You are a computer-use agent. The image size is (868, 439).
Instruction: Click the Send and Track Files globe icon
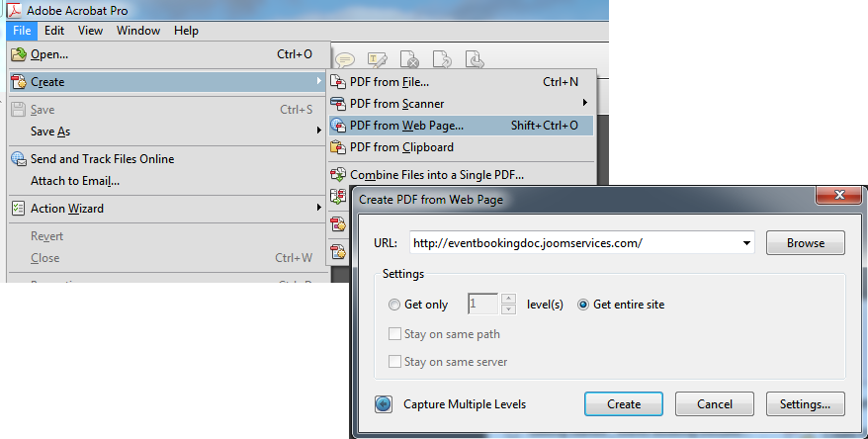[x=18, y=159]
